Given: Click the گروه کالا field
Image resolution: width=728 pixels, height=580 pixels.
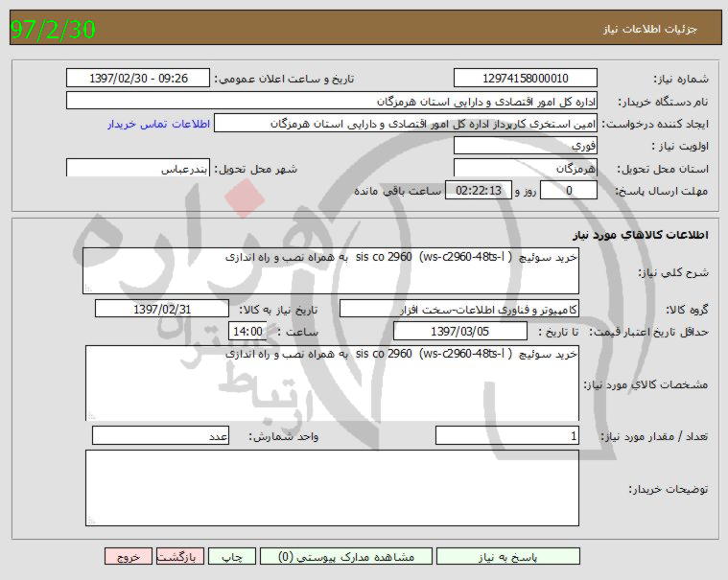Looking at the screenshot, I should tap(459, 309).
